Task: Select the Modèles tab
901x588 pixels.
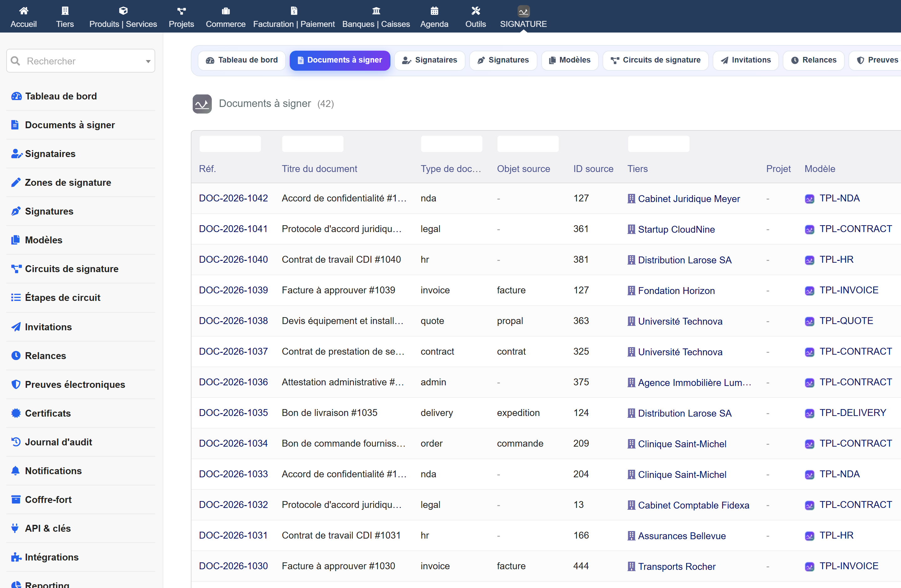Action: [x=570, y=60]
